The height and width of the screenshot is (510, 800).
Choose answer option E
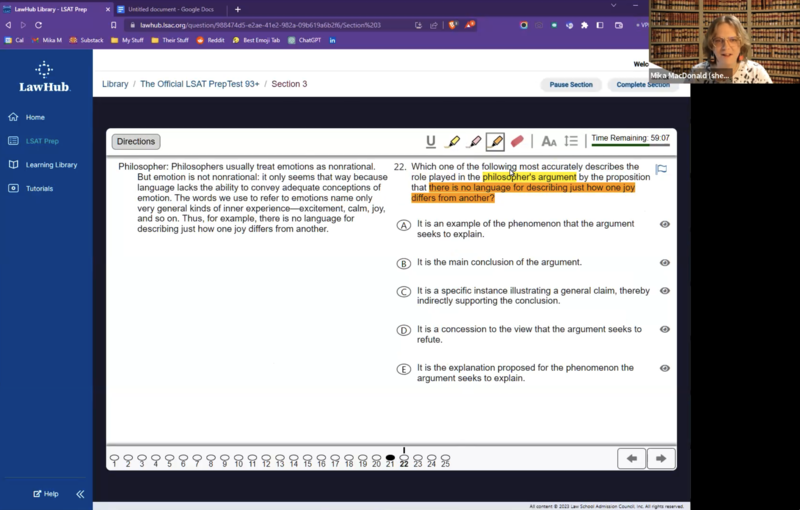tap(404, 369)
